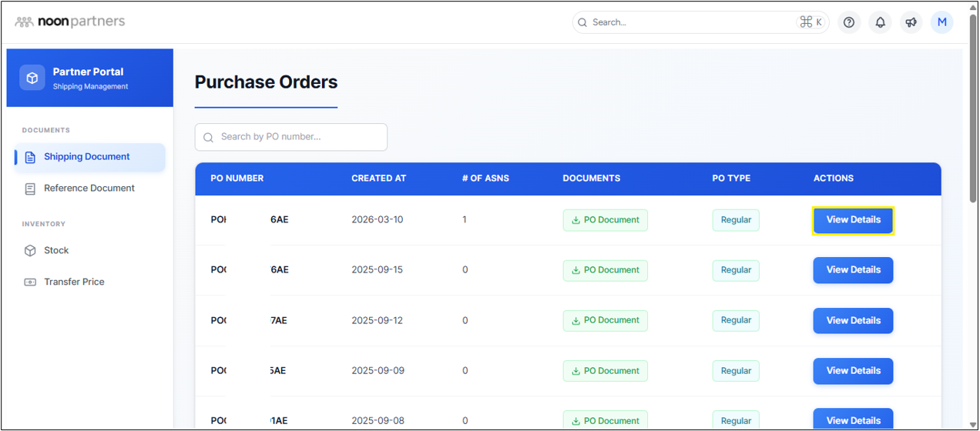Viewport: 980px width, 431px height.
Task: Click the Transfer Price money icon
Action: pos(30,282)
